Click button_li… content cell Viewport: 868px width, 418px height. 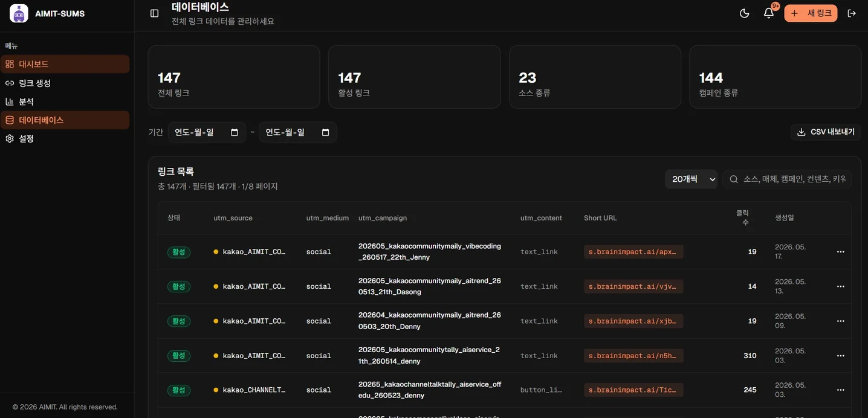[541, 390]
